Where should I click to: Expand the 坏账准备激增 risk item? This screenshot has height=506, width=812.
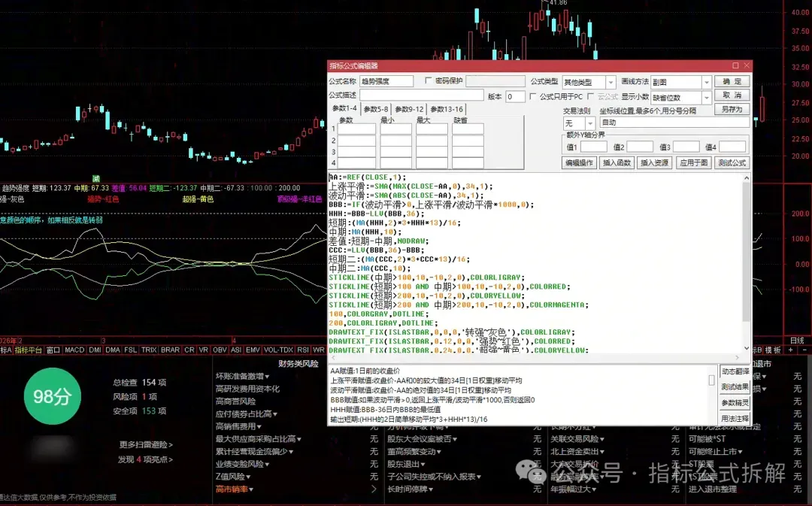(242, 376)
